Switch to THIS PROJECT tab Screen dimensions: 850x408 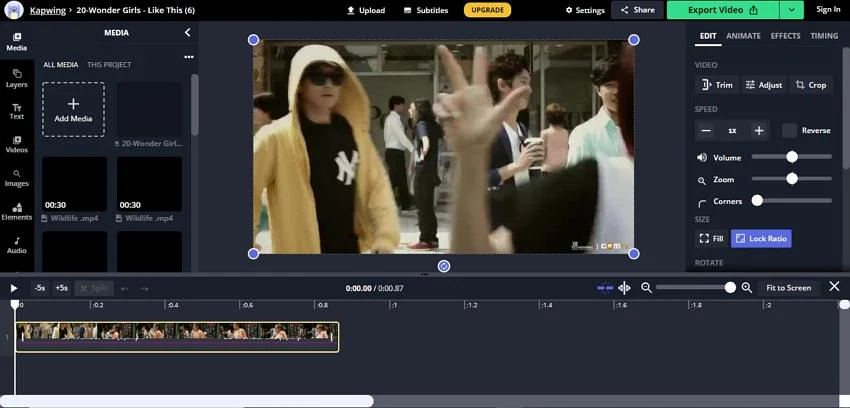point(109,64)
